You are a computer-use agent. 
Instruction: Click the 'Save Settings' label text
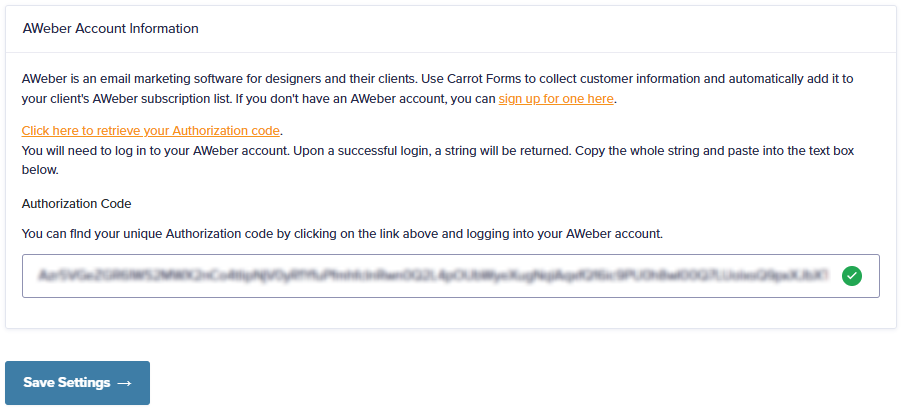[67, 382]
